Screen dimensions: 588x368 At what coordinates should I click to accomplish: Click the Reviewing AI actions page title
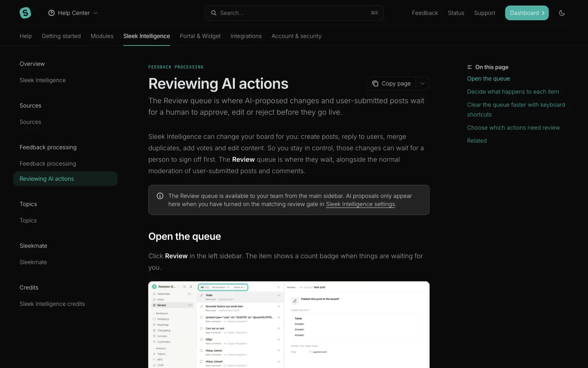pyautogui.click(x=218, y=84)
